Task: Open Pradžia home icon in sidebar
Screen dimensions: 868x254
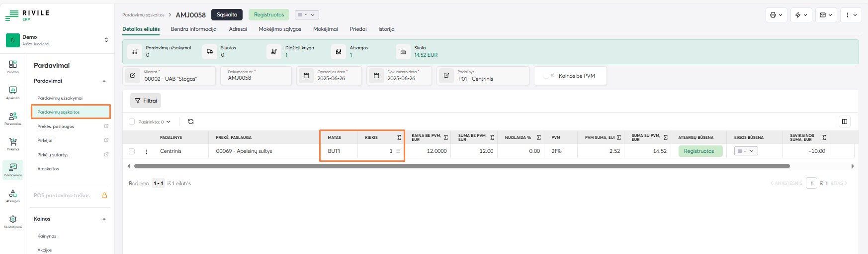Action: coord(13,66)
